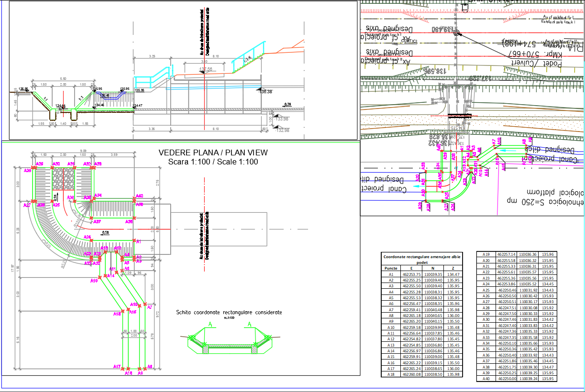Select the A1 point marker in the plan view
The width and height of the screenshot is (585, 392).
point(134,240)
